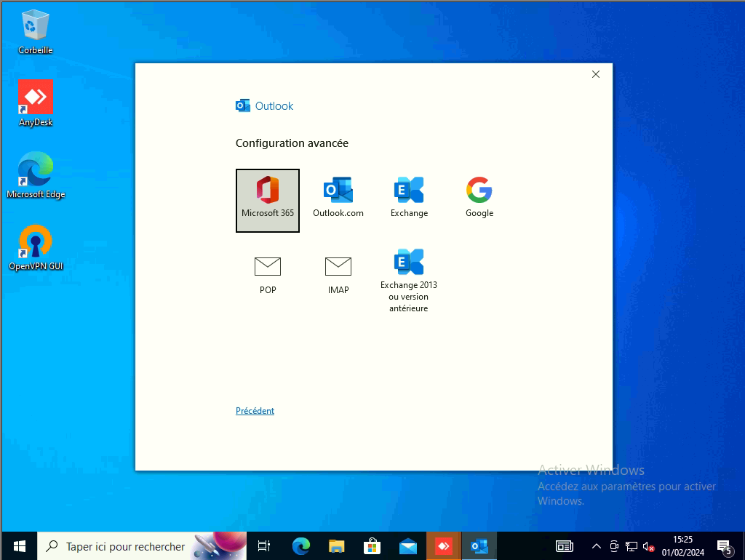Choose the Outlook.com account option
This screenshot has width=745, height=560.
click(x=338, y=198)
